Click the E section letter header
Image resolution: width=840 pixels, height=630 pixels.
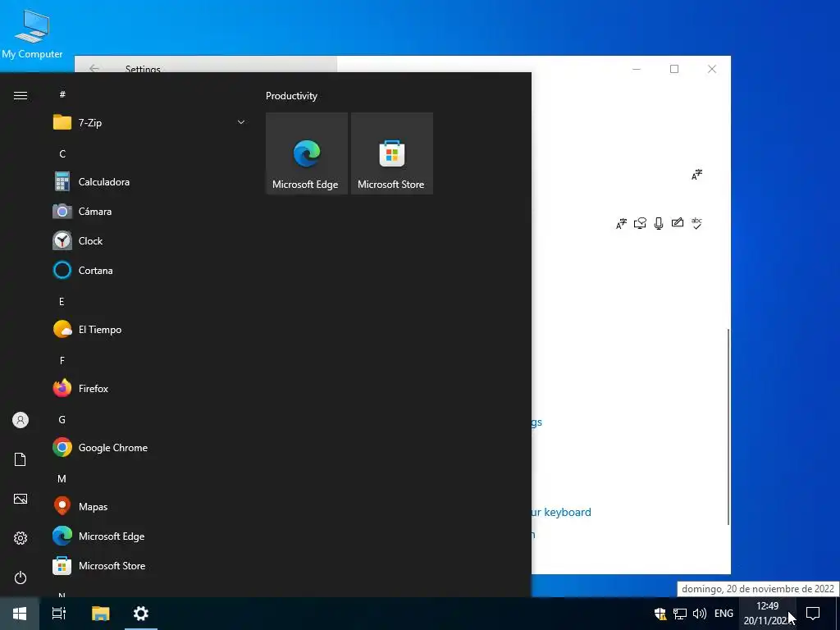[x=62, y=302]
